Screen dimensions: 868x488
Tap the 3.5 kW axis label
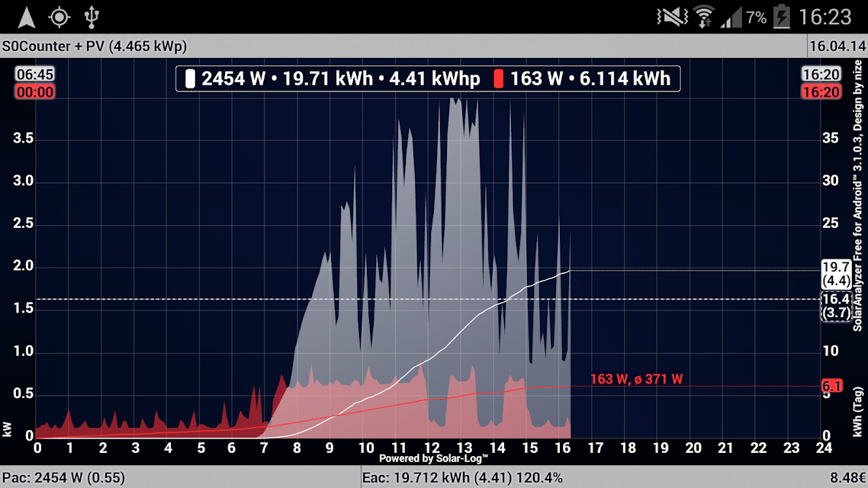click(x=23, y=138)
